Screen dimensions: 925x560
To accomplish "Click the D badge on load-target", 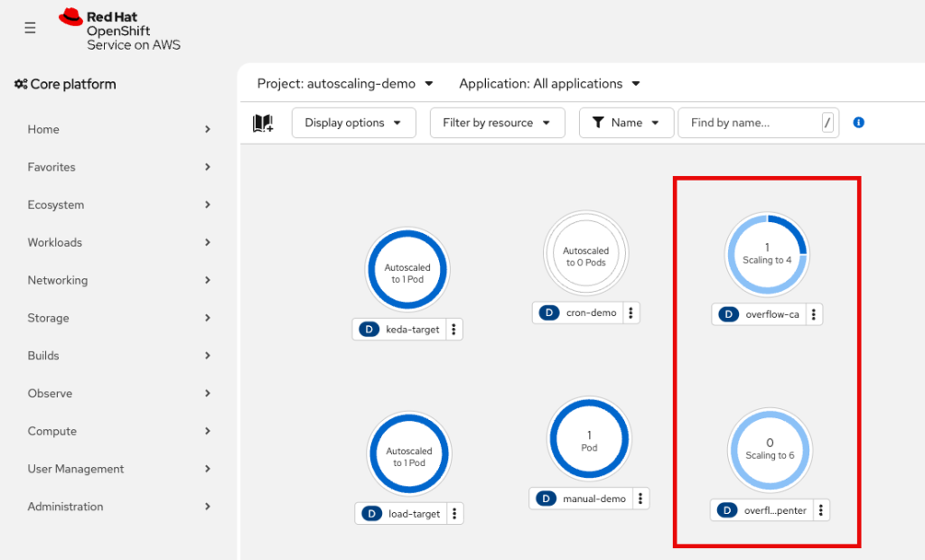I will coord(371,513).
